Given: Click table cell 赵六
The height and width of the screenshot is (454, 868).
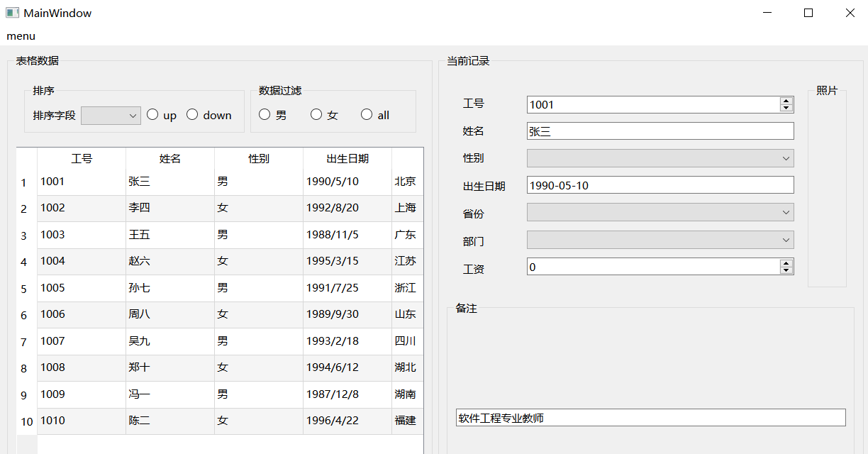Looking at the screenshot, I should pos(170,262).
